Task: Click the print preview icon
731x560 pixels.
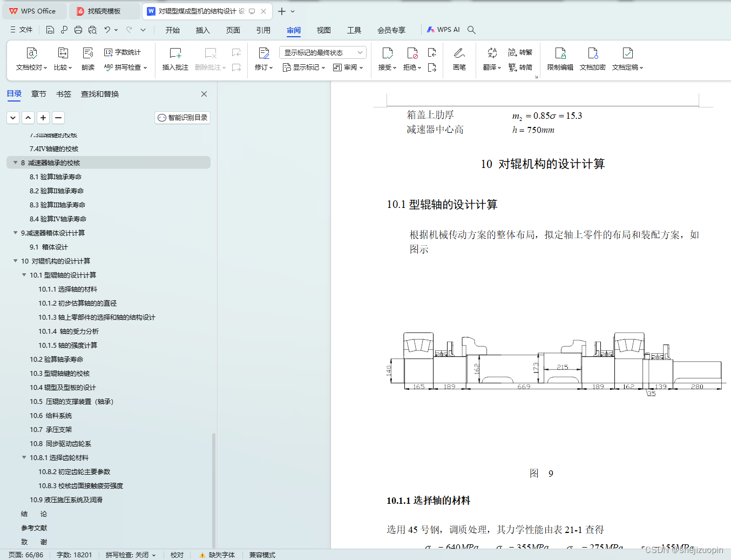Action: click(x=92, y=30)
